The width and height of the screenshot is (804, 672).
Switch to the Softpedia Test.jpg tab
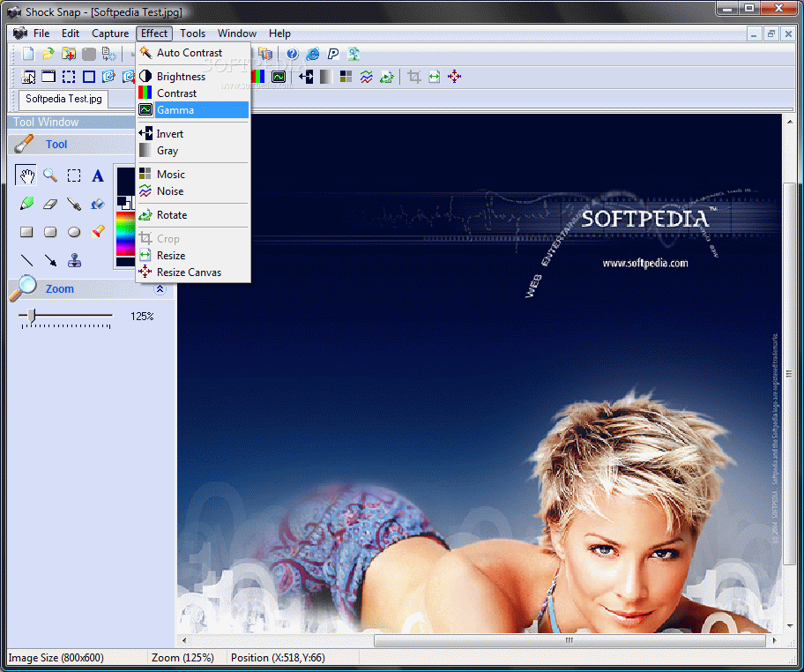[x=63, y=99]
